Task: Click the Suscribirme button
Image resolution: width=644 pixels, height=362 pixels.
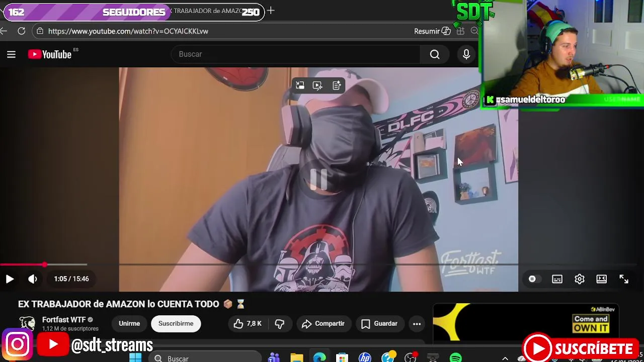Action: (176, 324)
